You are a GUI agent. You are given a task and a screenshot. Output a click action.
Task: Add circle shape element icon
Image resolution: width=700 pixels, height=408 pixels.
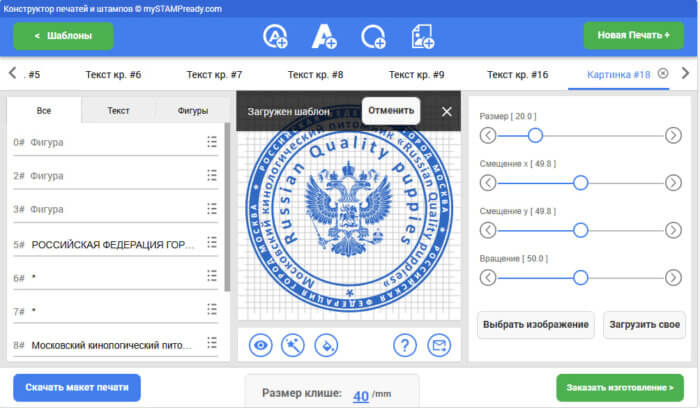[x=373, y=37]
